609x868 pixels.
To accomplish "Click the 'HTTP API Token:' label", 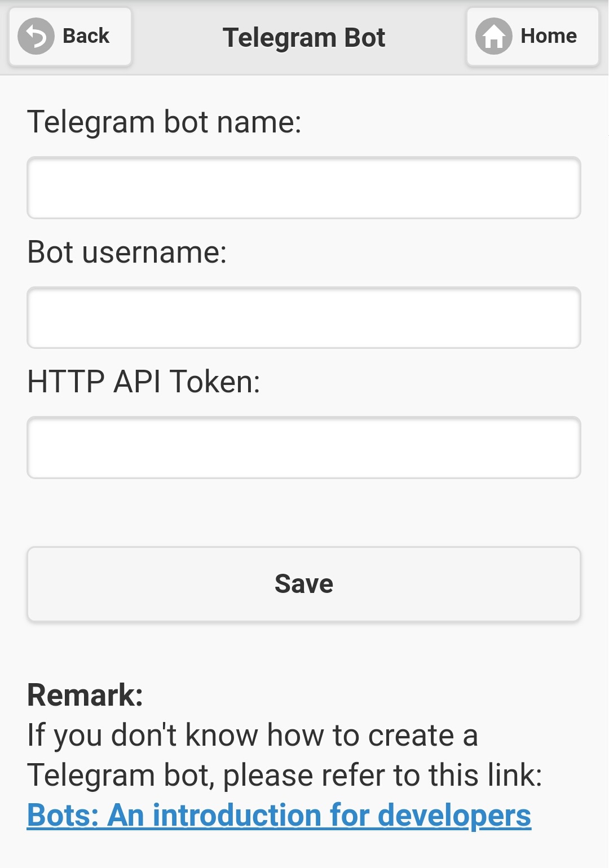I will (144, 382).
